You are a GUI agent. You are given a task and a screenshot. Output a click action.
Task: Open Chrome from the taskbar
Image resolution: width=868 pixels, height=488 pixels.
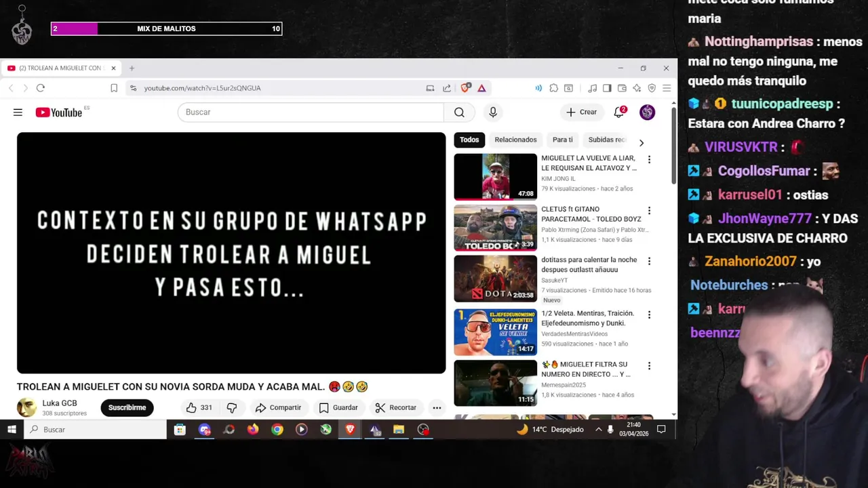[x=277, y=429]
